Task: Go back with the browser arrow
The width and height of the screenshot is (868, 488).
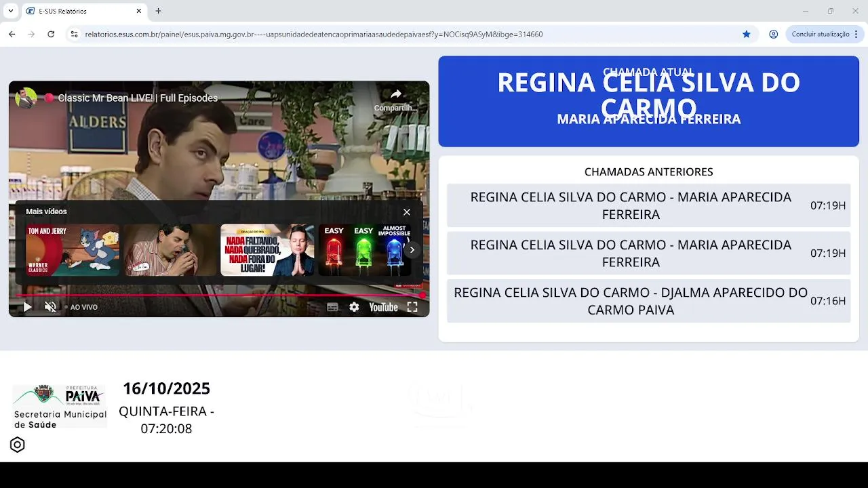Action: pyautogui.click(x=12, y=34)
